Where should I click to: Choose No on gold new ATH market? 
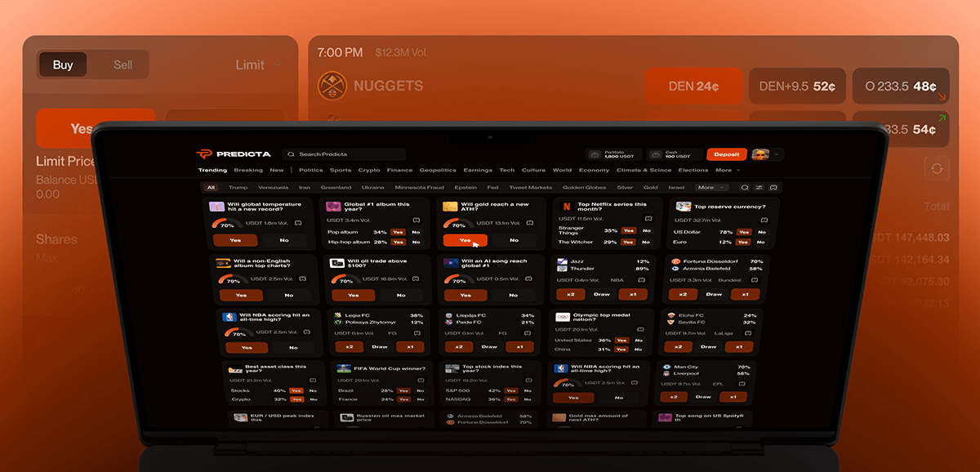[514, 240]
